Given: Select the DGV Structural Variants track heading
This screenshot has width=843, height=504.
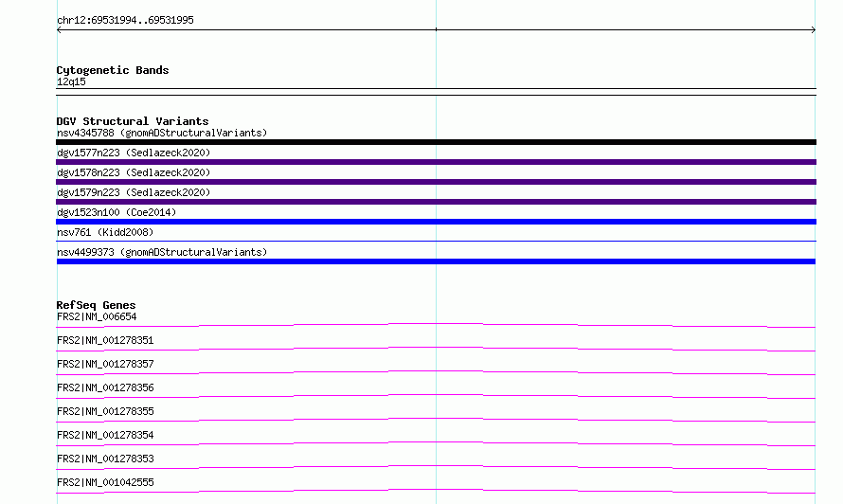Looking at the screenshot, I should coord(133,121).
